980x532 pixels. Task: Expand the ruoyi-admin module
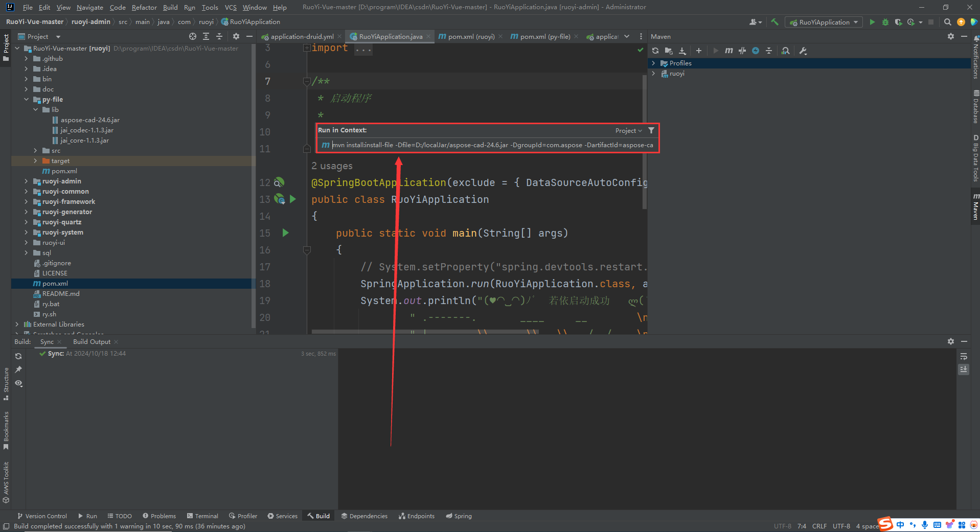26,181
